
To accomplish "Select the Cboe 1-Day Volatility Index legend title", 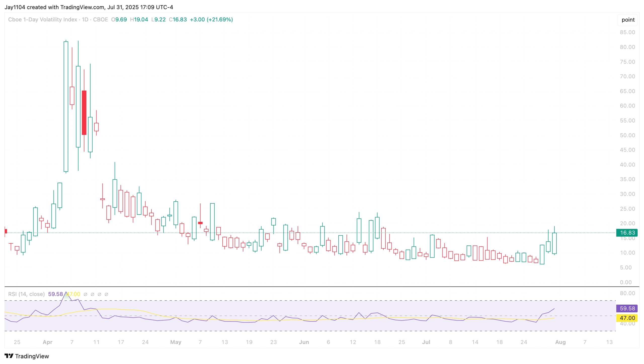I will pyautogui.click(x=43, y=19).
